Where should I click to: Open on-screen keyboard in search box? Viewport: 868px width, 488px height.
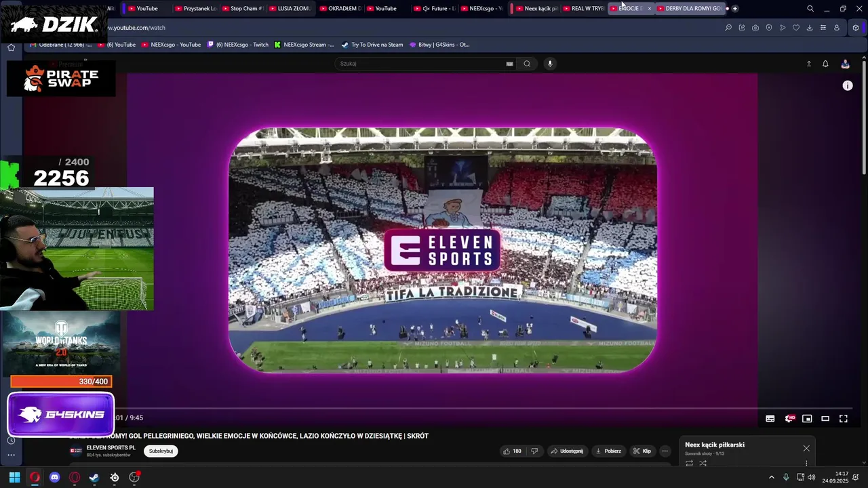(x=509, y=64)
